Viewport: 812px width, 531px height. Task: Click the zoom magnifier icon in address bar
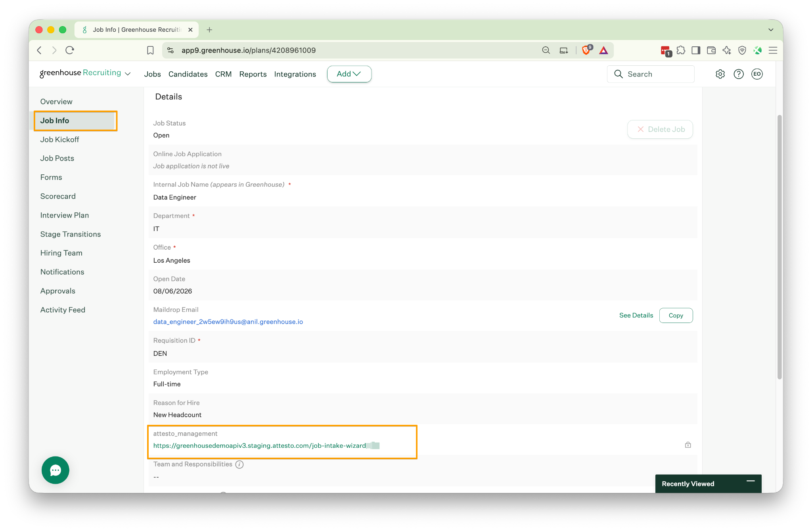coord(546,50)
